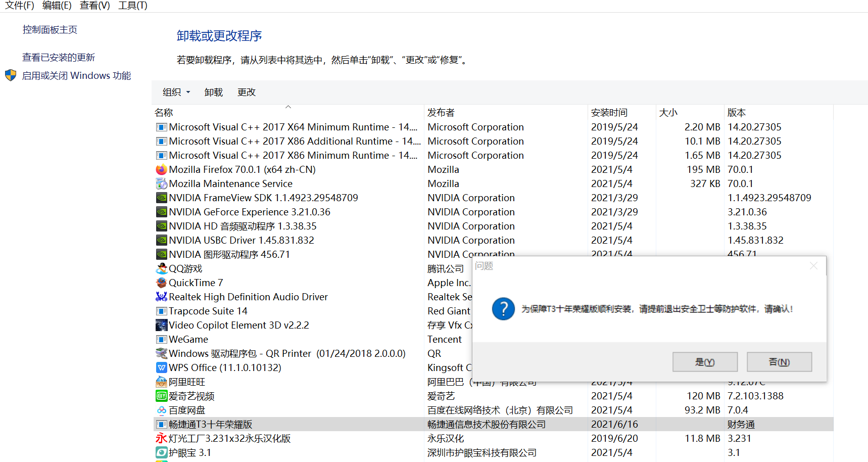This screenshot has width=868, height=462.
Task: Click the WeGame program icon
Action: [x=161, y=339]
